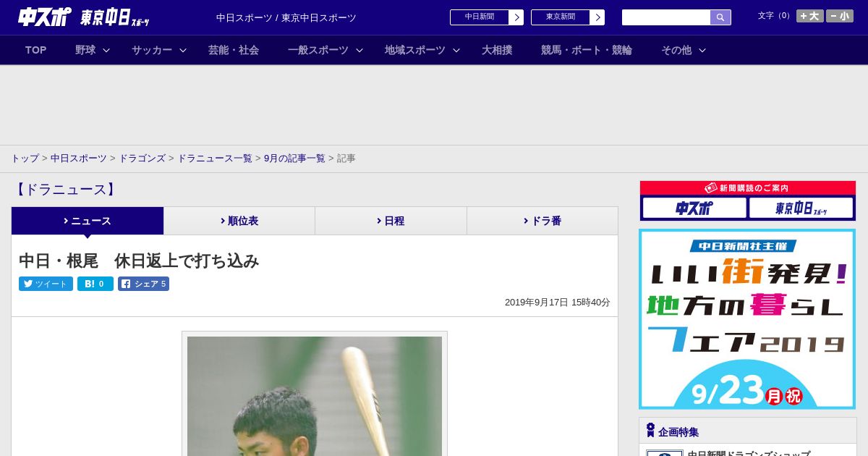Click the search magnifier button

click(720, 17)
